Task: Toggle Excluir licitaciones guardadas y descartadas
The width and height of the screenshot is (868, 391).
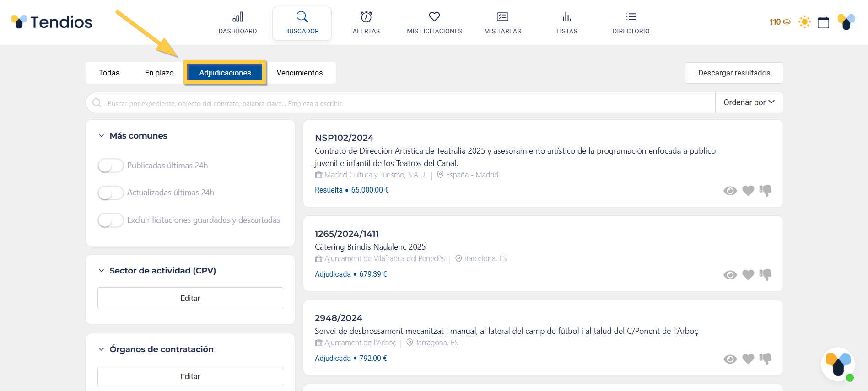Action: pos(111,220)
